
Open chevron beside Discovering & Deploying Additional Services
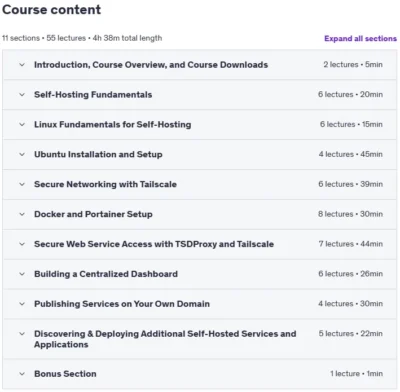22,334
